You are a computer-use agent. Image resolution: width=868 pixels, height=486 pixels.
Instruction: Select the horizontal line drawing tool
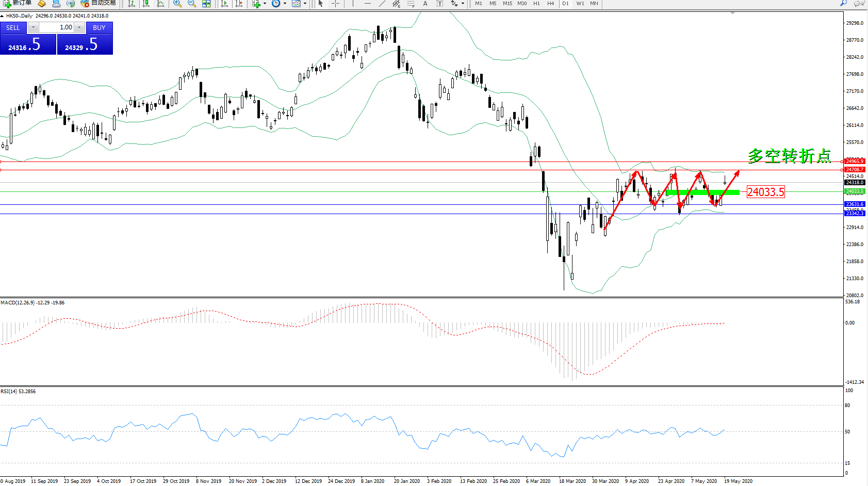click(x=367, y=4)
